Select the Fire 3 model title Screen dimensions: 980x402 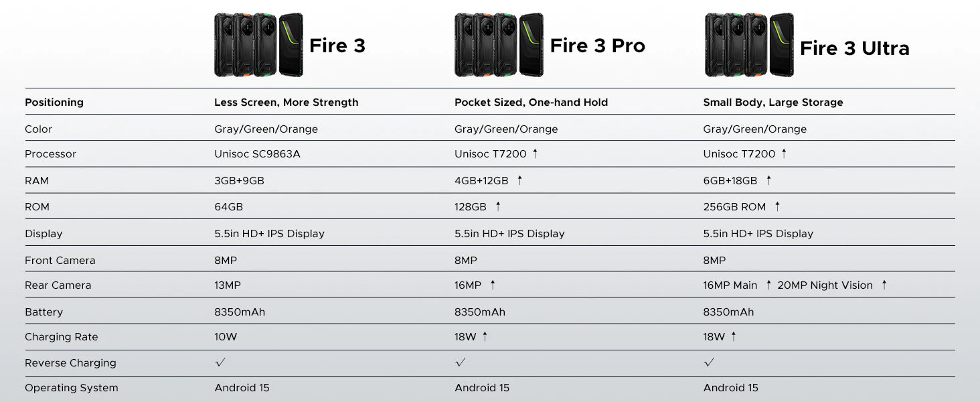(337, 46)
